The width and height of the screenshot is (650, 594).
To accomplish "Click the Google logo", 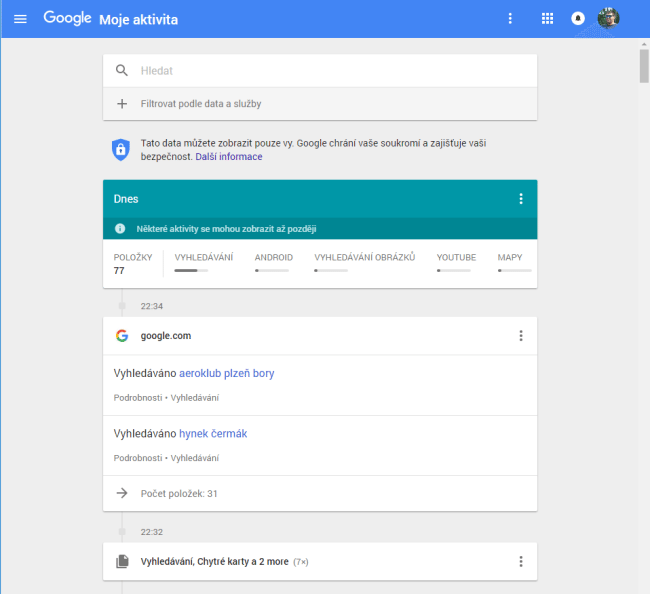I will 67,18.
